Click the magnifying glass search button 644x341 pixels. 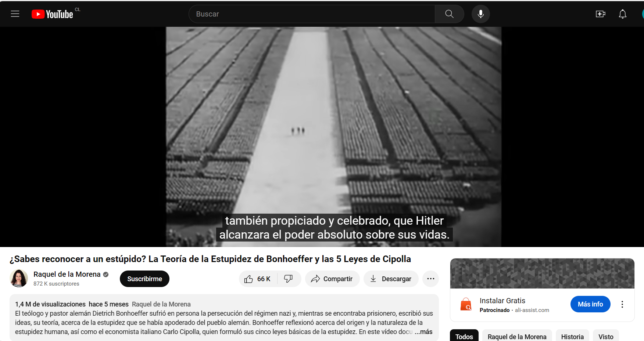tap(449, 14)
